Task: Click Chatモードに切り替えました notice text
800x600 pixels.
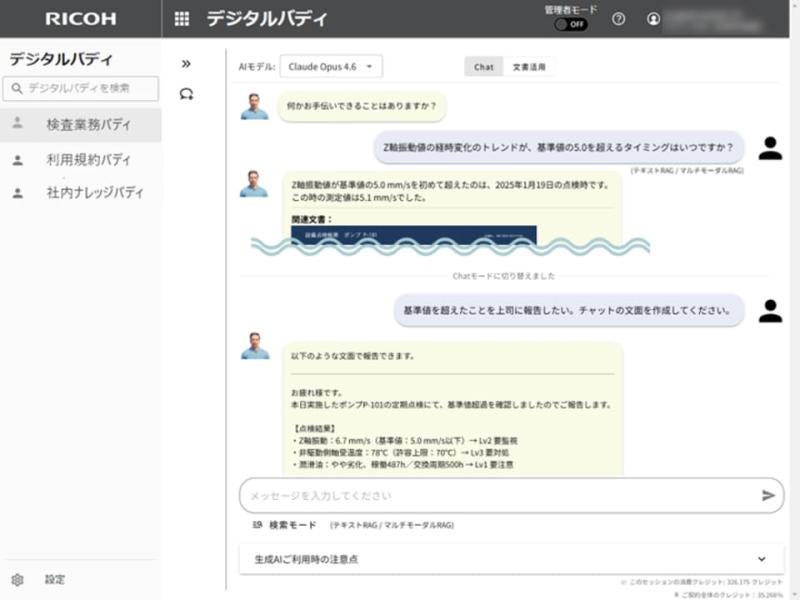Action: point(504,276)
